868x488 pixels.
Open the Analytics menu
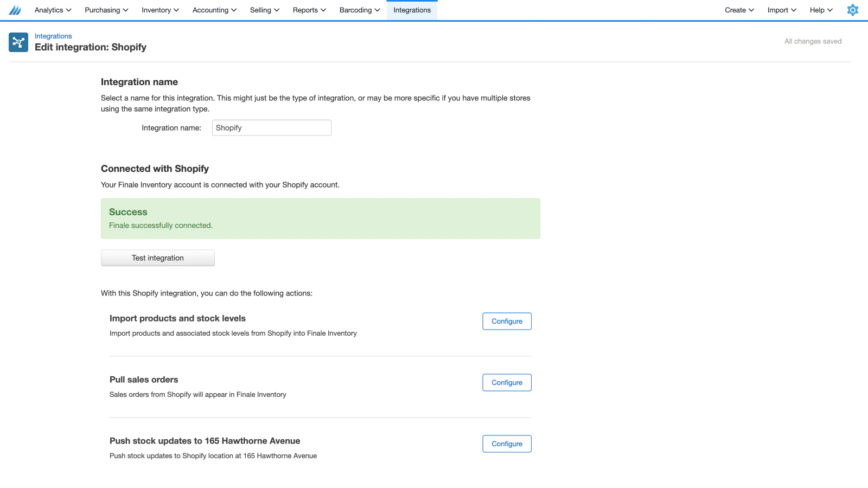click(53, 10)
